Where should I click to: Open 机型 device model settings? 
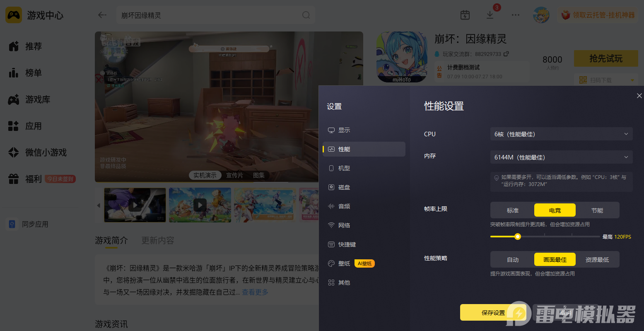point(364,168)
